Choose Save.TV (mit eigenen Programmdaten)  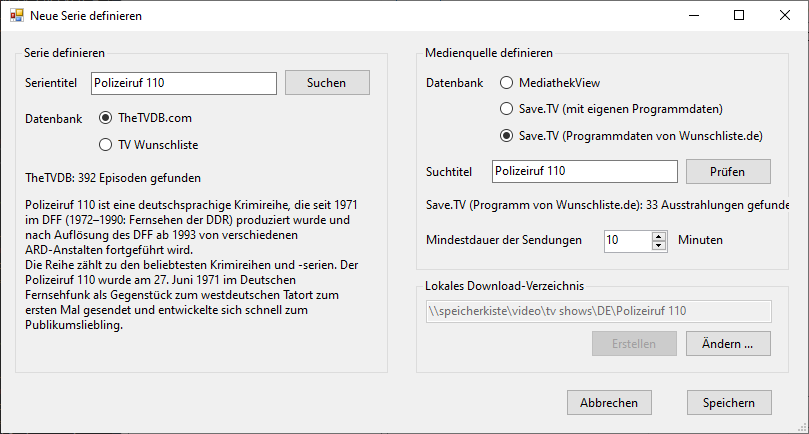[507, 109]
